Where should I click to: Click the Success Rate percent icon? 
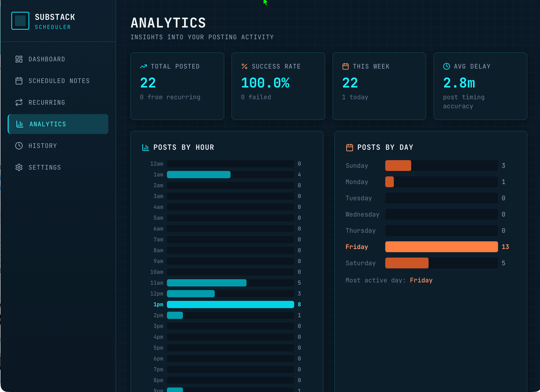click(x=244, y=66)
